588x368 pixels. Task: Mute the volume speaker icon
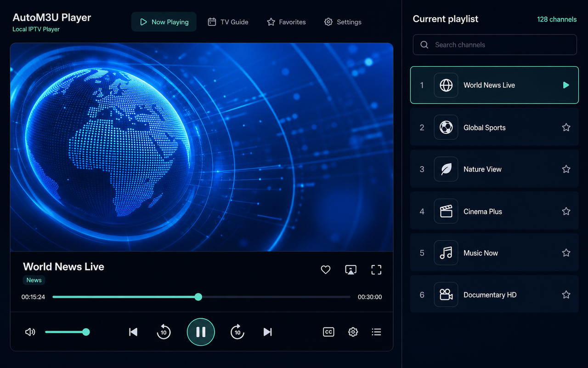[30, 332]
